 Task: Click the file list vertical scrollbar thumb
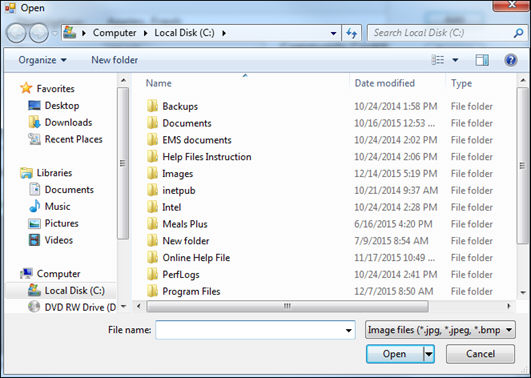(x=522, y=165)
